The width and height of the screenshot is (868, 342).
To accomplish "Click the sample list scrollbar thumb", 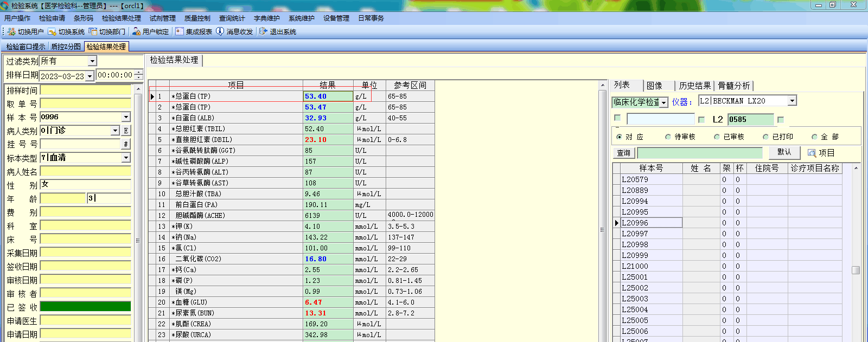I will [856, 270].
